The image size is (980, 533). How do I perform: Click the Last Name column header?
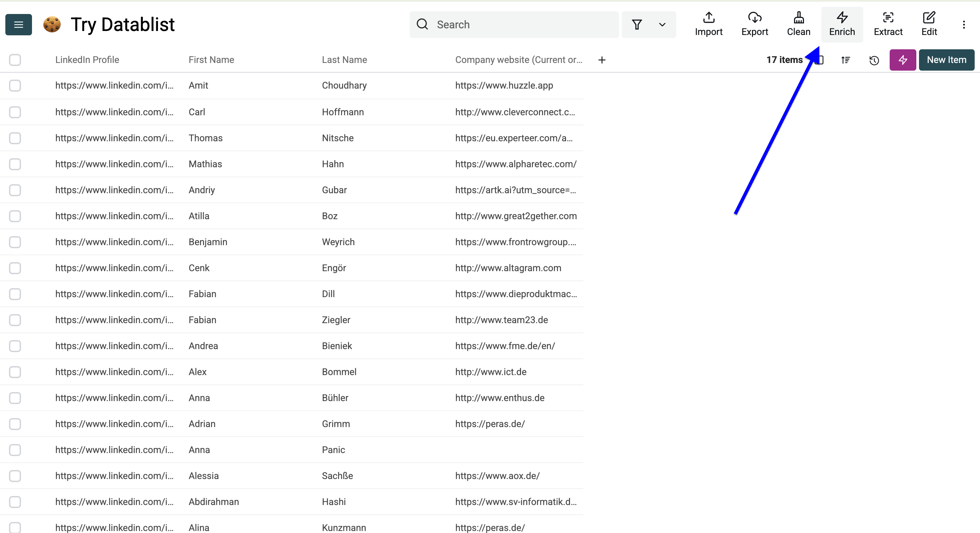tap(344, 60)
